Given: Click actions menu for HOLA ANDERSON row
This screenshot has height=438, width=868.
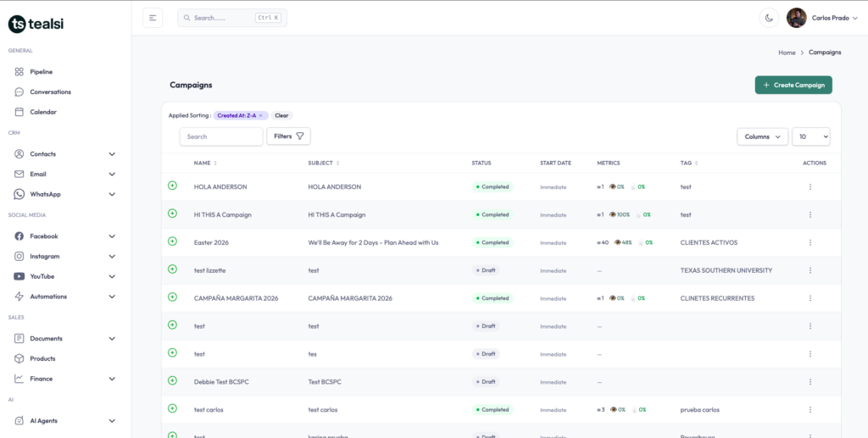Looking at the screenshot, I should pyautogui.click(x=810, y=187).
